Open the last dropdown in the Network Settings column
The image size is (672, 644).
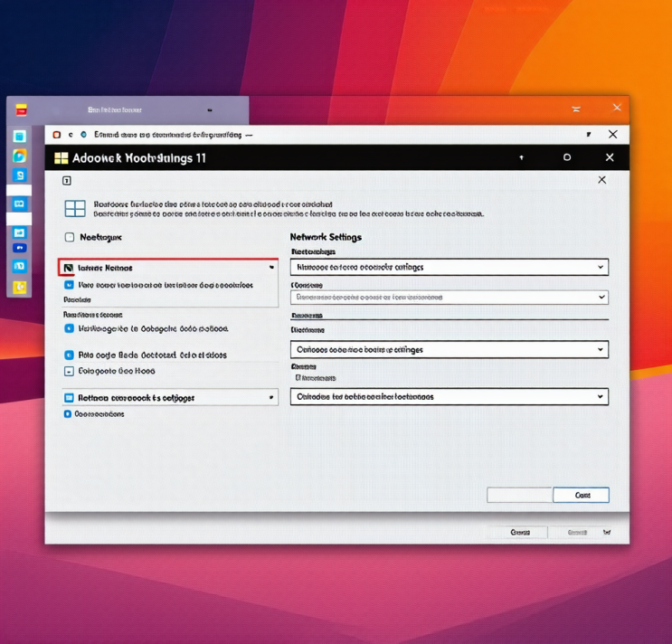[x=450, y=396]
